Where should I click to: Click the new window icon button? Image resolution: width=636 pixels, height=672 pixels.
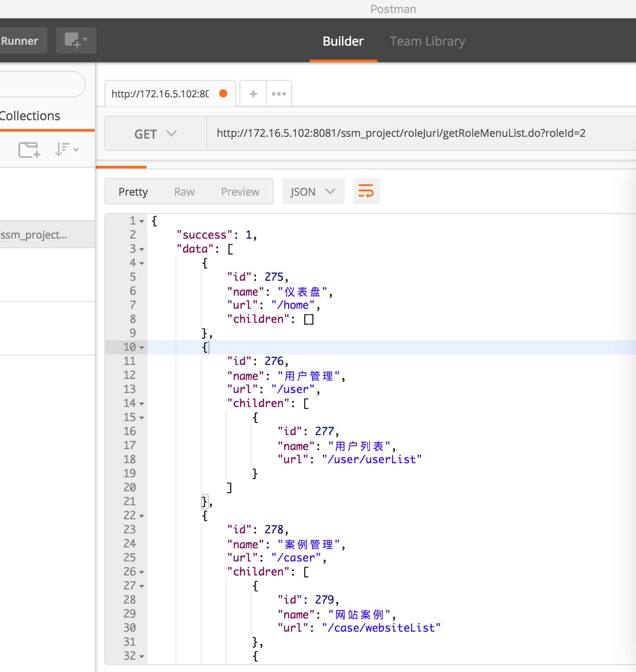[76, 40]
